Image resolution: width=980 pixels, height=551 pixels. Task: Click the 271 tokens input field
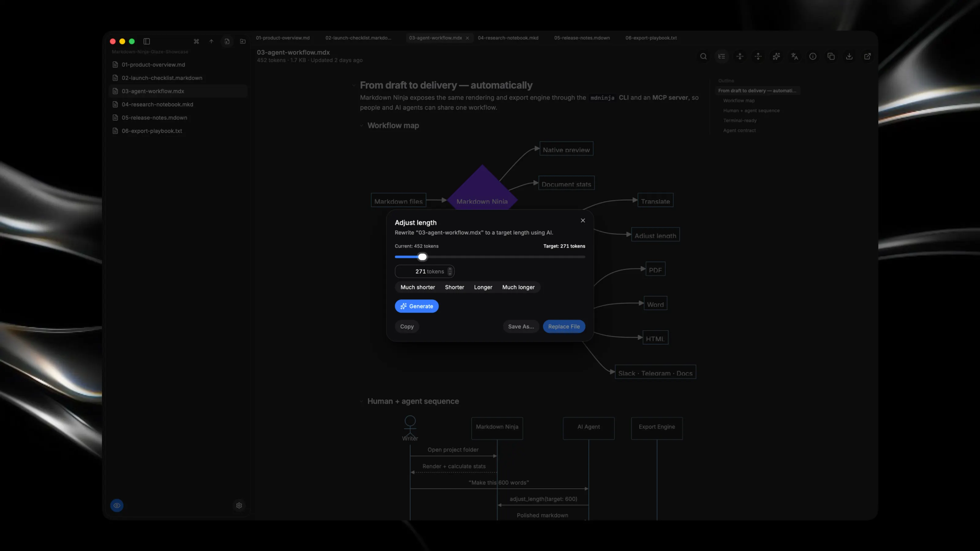click(x=424, y=272)
